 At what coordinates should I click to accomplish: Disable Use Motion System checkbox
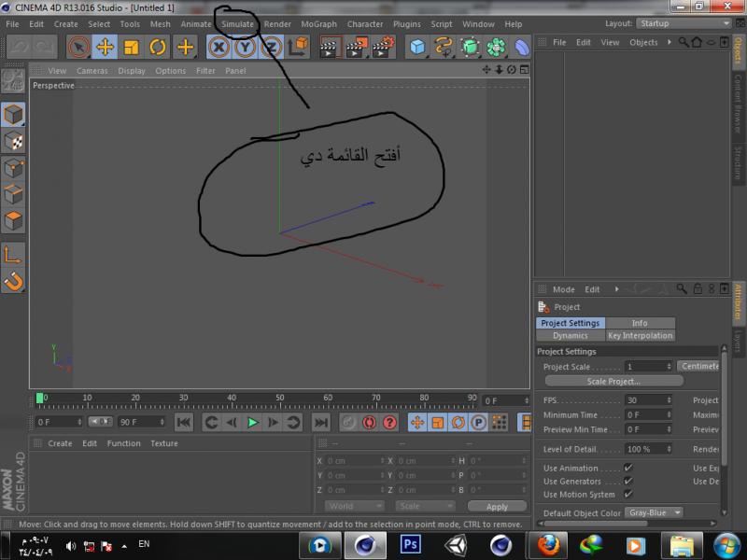[x=628, y=495]
